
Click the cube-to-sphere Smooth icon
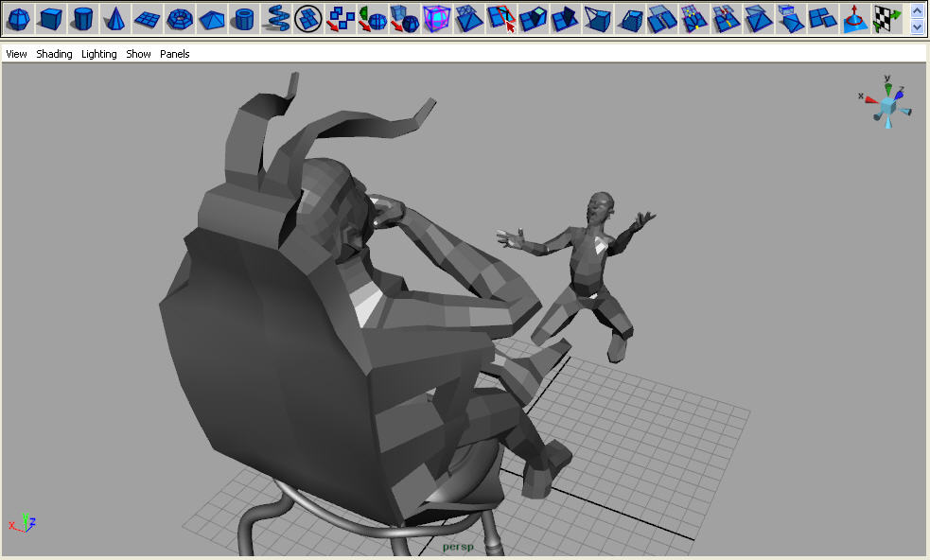click(x=405, y=19)
